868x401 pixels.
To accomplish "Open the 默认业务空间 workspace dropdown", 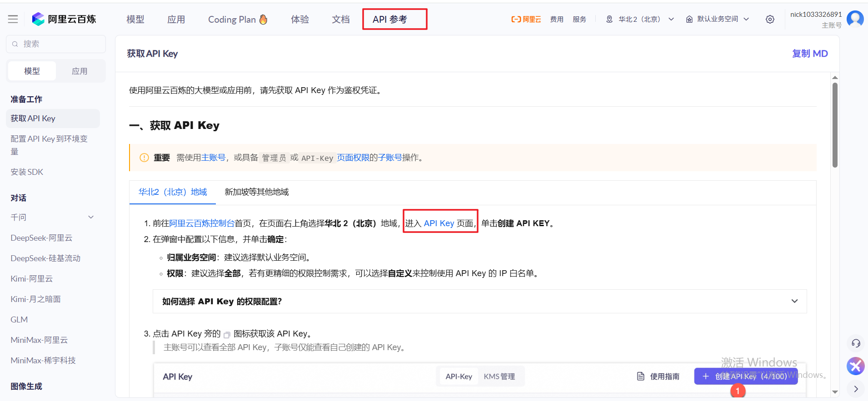I will 718,19.
